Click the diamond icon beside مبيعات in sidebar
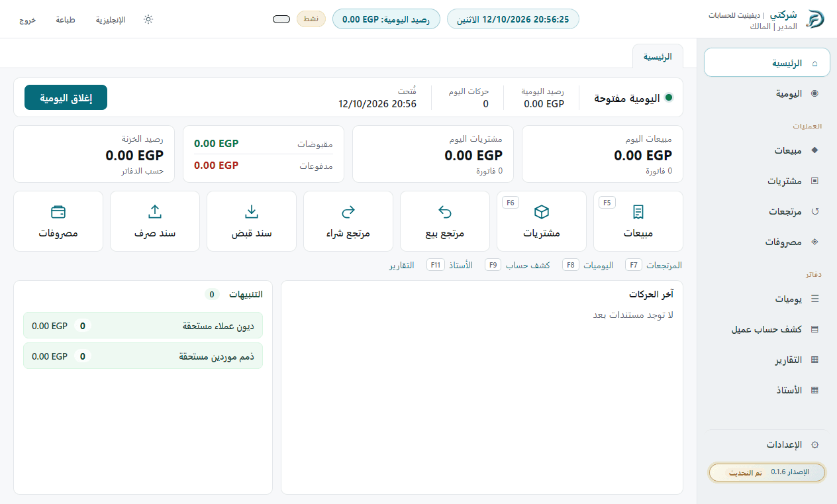 (x=814, y=150)
